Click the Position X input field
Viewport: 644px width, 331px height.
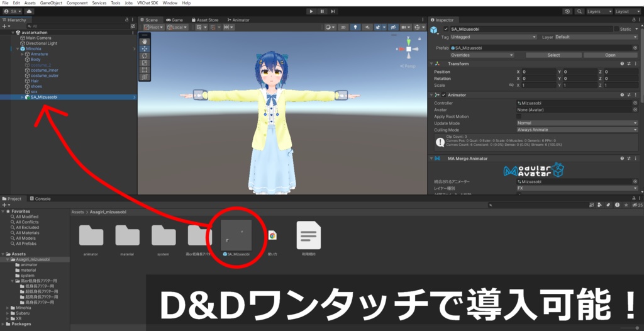click(x=539, y=72)
